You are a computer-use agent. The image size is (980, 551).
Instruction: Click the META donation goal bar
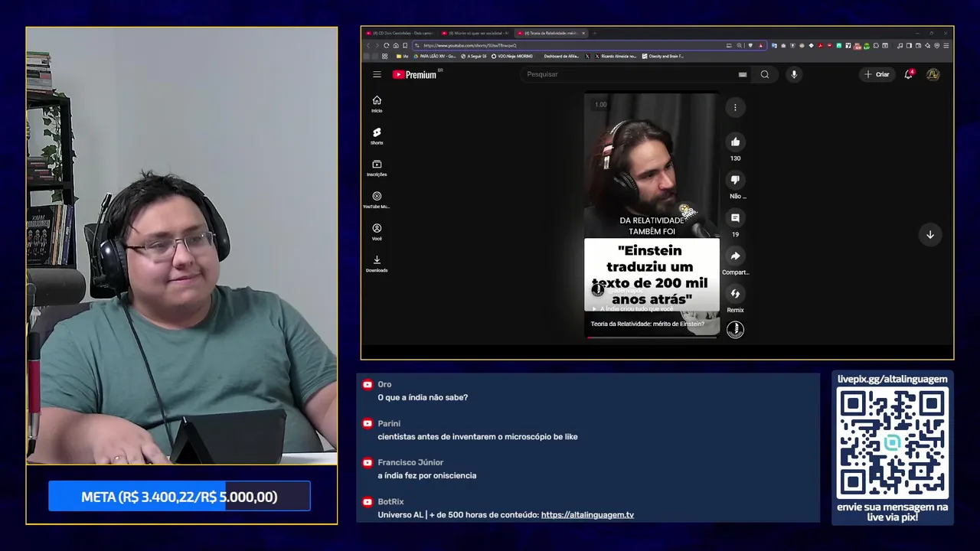tap(179, 497)
